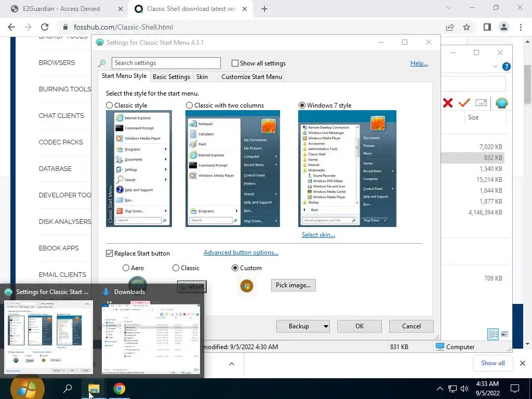Share this page icon in address bar

pos(450,27)
